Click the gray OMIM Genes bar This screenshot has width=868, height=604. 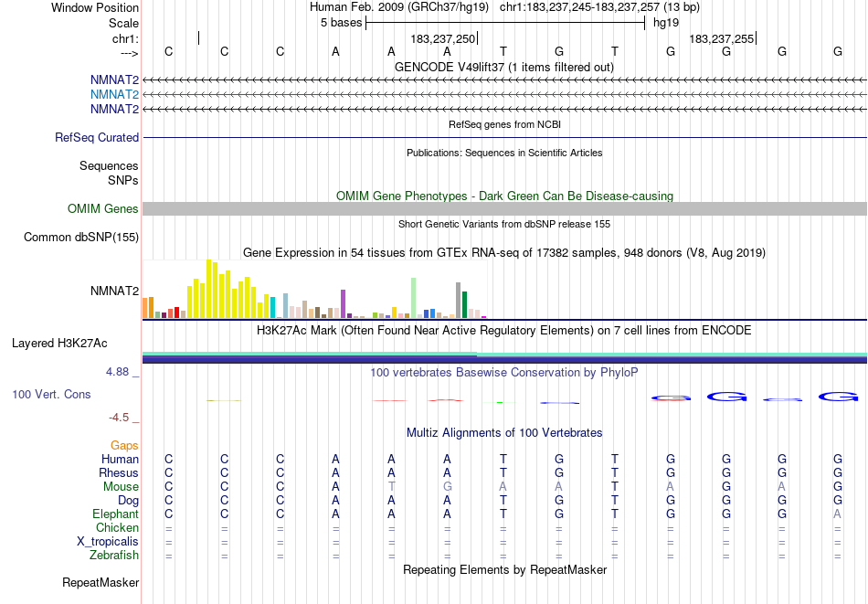(505, 208)
